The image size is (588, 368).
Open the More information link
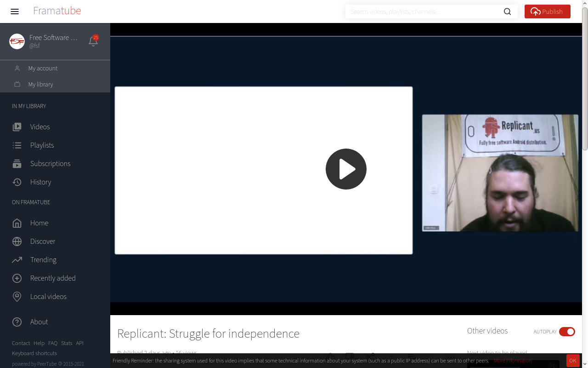(513, 361)
